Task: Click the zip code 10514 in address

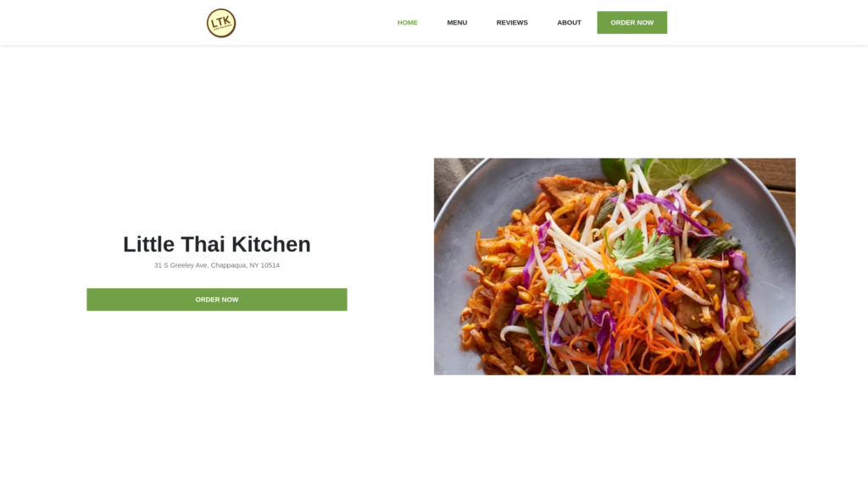Action: pos(270,265)
